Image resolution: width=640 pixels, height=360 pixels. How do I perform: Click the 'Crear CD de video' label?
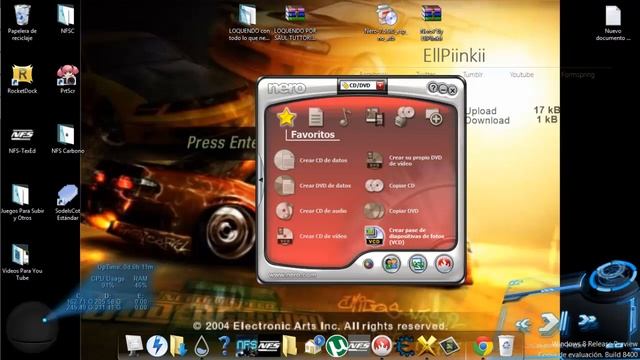pyautogui.click(x=323, y=236)
